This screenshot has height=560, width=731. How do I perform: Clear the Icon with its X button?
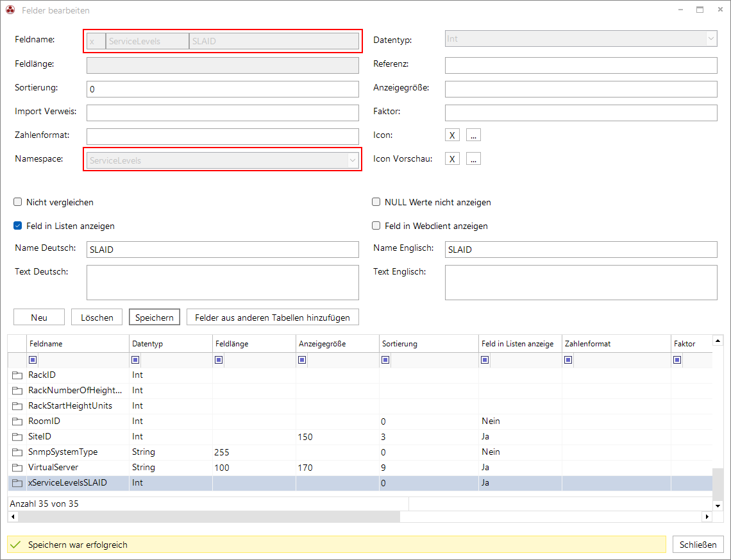(452, 135)
